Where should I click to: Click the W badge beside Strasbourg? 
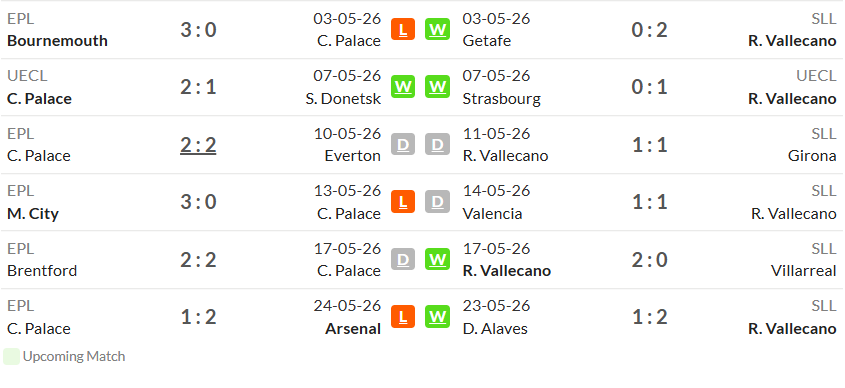pos(437,86)
